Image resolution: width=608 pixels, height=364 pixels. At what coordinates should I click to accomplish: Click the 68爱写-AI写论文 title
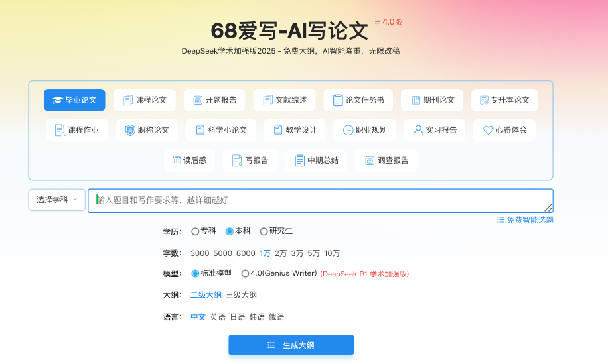pyautogui.click(x=289, y=31)
